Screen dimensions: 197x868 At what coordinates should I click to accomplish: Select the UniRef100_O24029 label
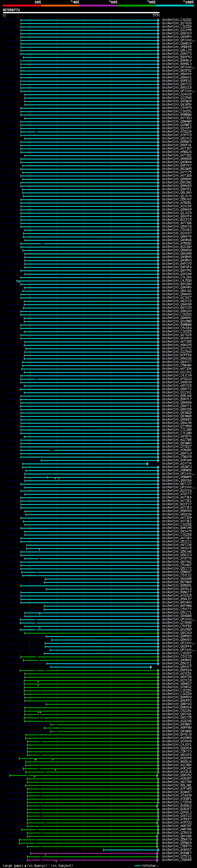(176, 94)
